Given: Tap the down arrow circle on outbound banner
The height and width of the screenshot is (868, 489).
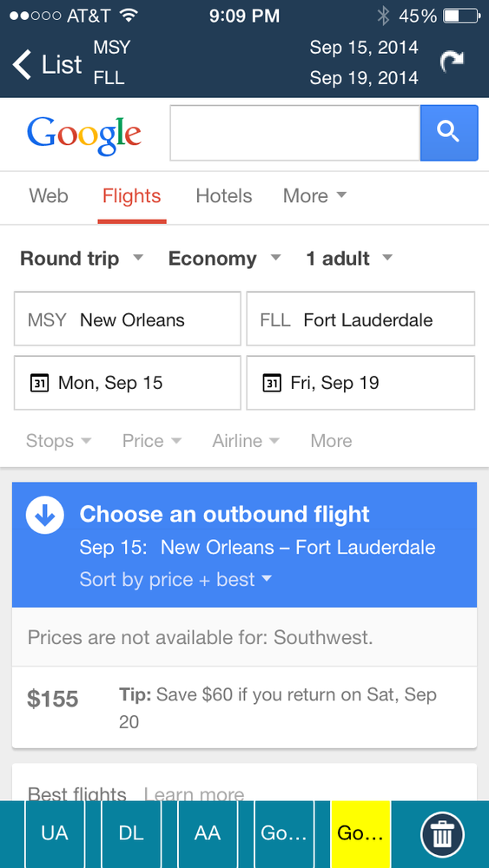Looking at the screenshot, I should (45, 516).
